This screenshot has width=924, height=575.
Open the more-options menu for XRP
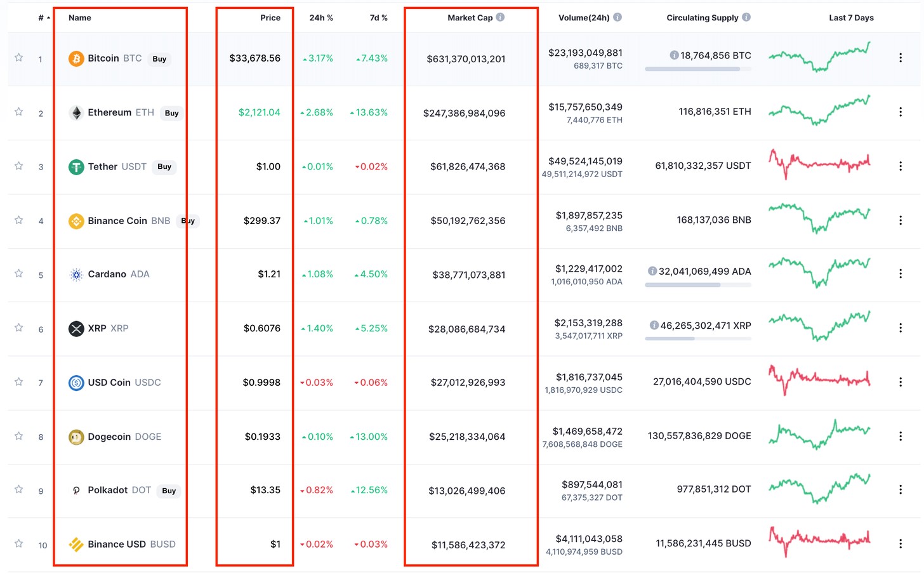pyautogui.click(x=900, y=328)
